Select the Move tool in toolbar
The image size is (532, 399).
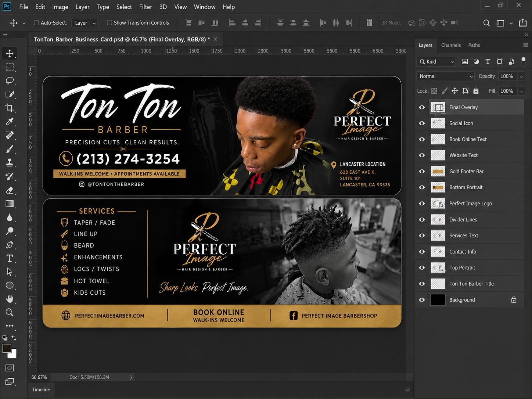(10, 53)
